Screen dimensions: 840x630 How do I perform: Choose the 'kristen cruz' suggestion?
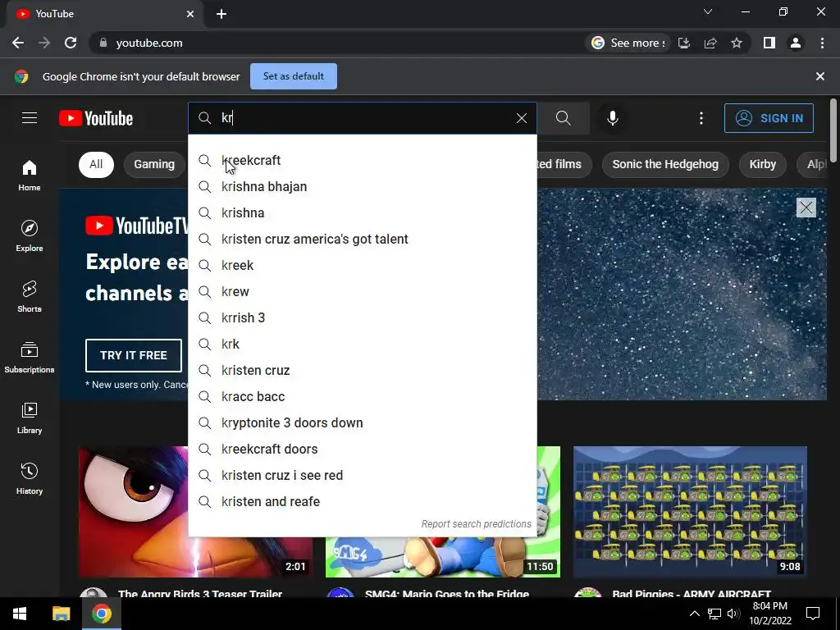[x=363, y=370]
